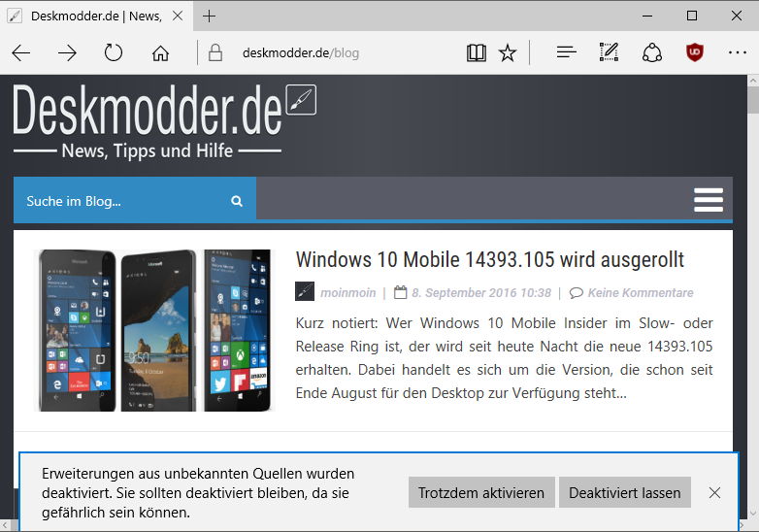Reload the current page

tap(114, 52)
